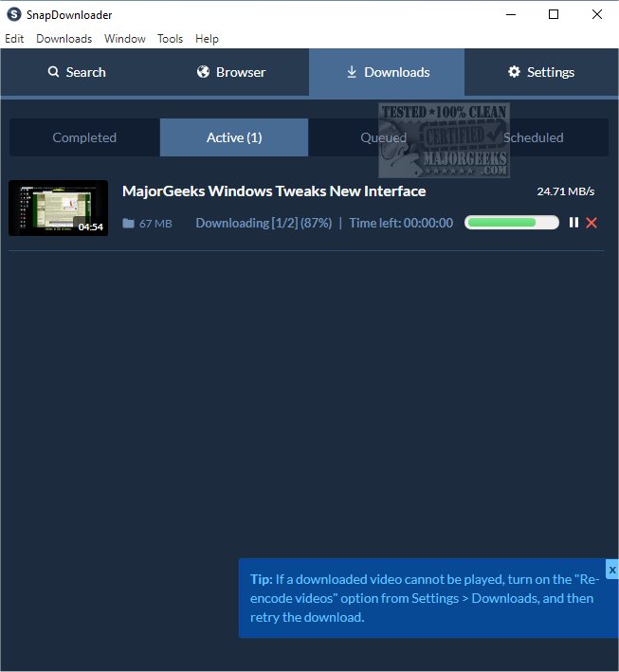Click the 67 MB file size label
The image size is (619, 672).
(x=155, y=224)
